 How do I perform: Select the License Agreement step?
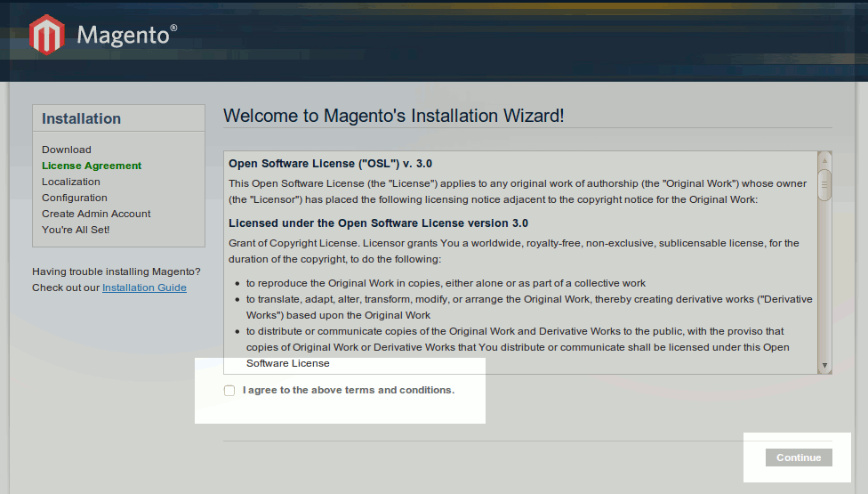92,166
